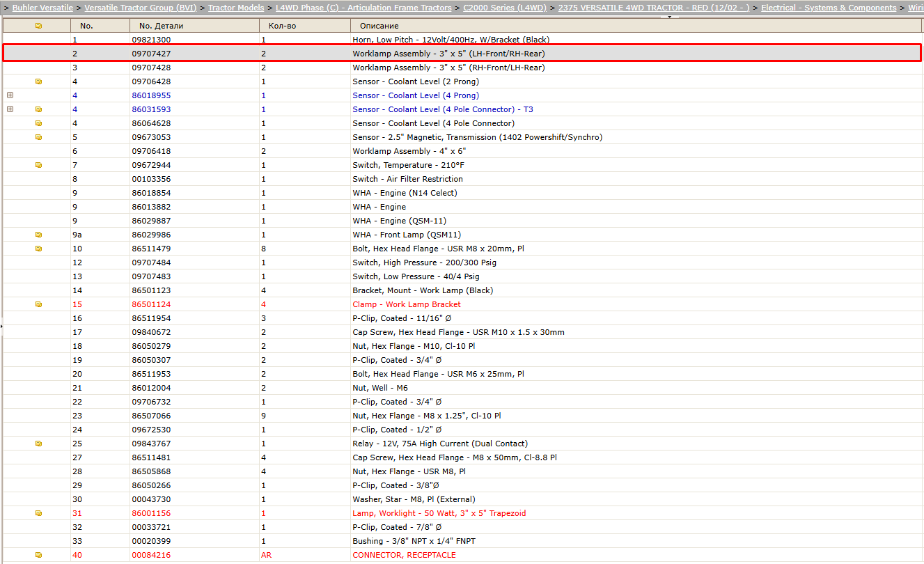
Task: Open the Tractor Models breadcrumb link
Action: click(x=236, y=8)
